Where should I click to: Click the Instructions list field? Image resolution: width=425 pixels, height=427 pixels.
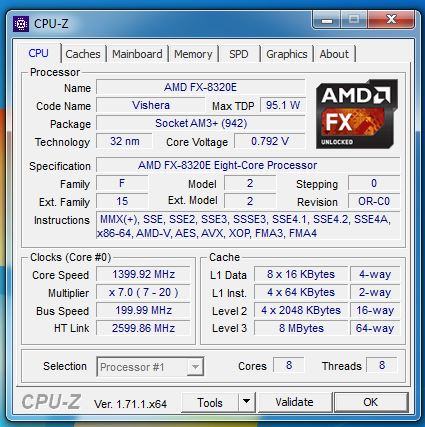point(248,226)
